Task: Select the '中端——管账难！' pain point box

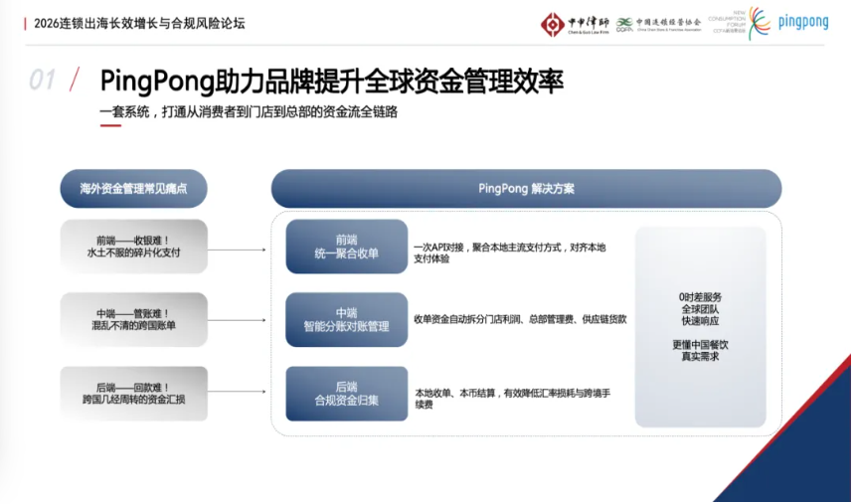Action: click(133, 320)
